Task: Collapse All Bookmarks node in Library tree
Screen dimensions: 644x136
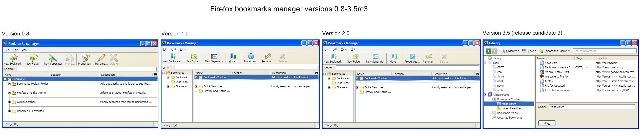Action: coord(485,94)
